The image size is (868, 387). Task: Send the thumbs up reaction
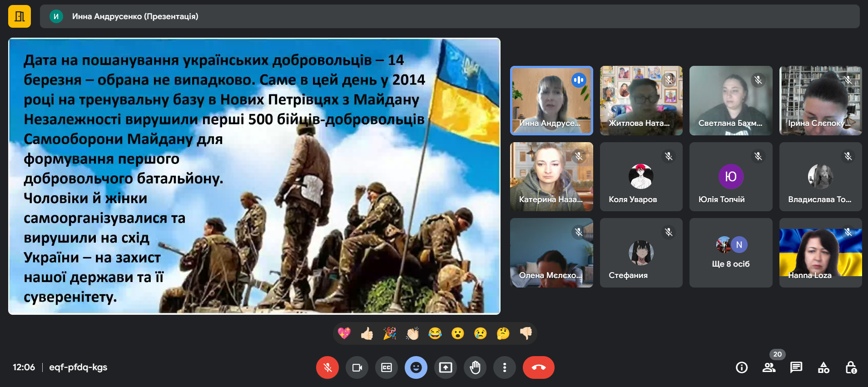(367, 334)
